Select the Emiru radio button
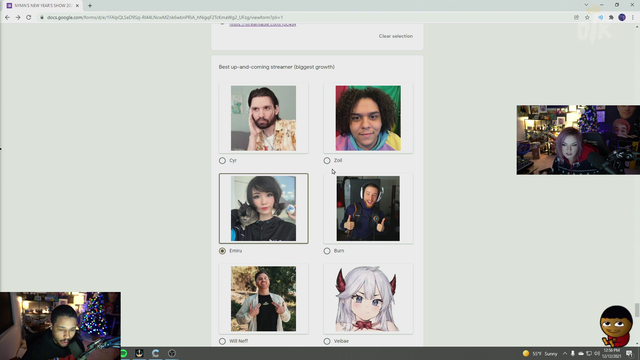Image resolution: width=640 pixels, height=360 pixels. pos(222,251)
